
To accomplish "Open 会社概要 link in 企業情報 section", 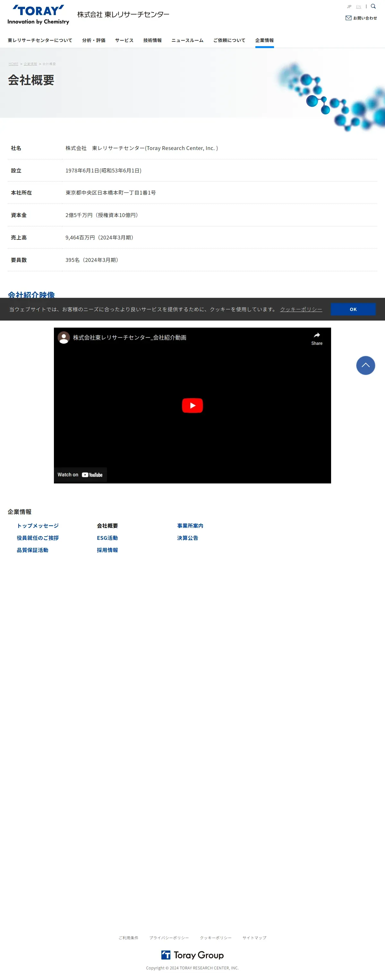I will [107, 526].
